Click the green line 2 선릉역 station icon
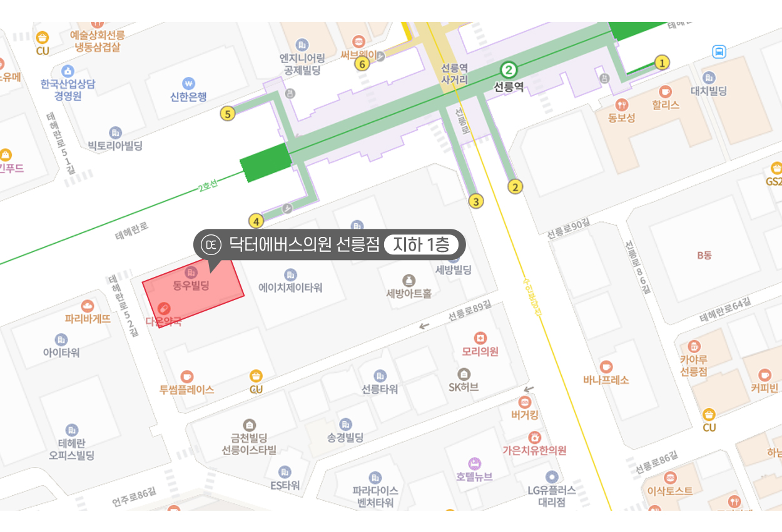 click(510, 70)
